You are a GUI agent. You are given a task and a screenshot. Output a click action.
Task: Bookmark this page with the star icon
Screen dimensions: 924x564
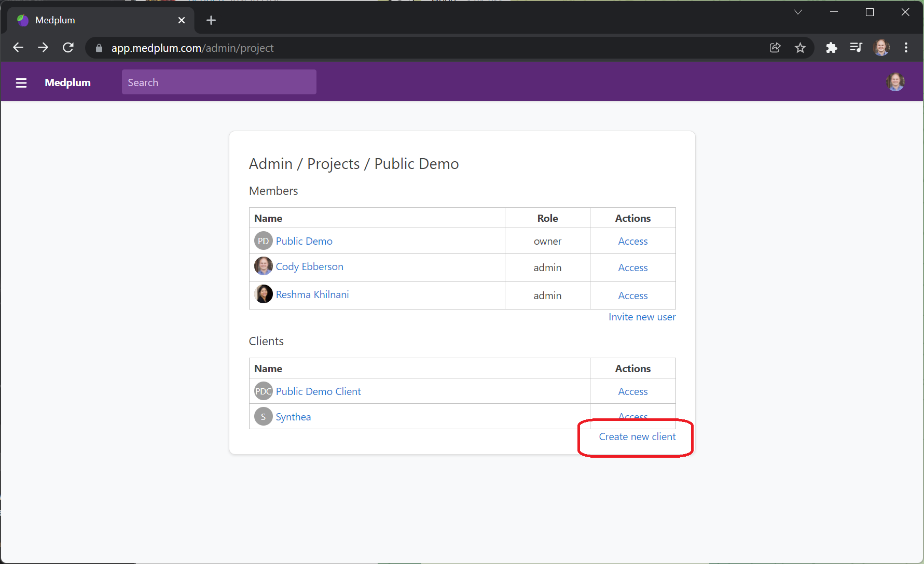pos(801,47)
